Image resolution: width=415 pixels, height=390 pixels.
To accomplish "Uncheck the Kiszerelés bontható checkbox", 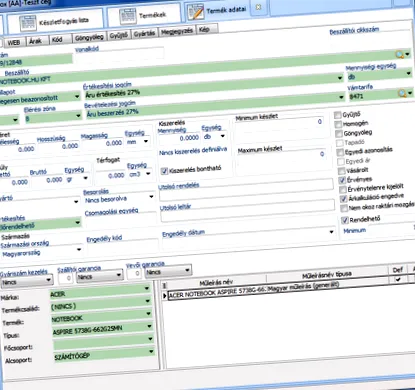I will click(x=164, y=171).
